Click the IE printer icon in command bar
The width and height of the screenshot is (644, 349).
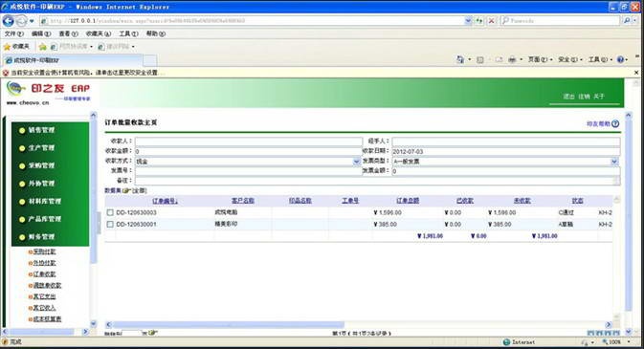[x=512, y=60]
